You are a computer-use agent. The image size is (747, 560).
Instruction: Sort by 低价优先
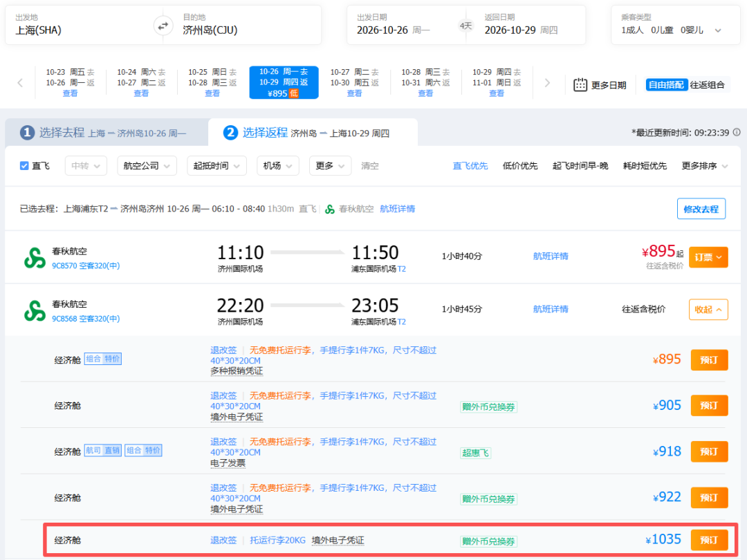click(x=520, y=166)
